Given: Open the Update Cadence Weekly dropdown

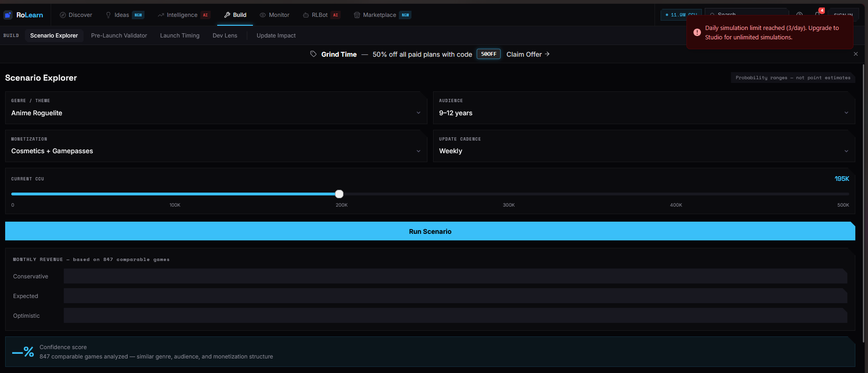Looking at the screenshot, I should tap(644, 146).
